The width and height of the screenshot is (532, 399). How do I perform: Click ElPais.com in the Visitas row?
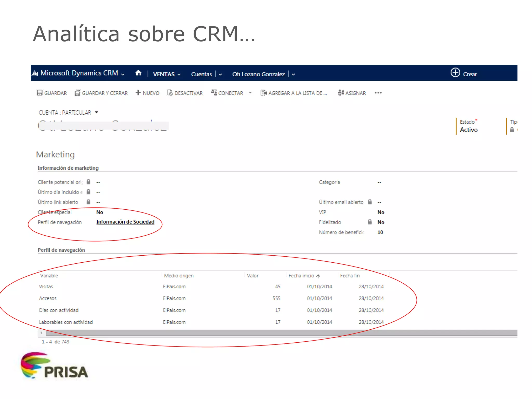pos(174,287)
